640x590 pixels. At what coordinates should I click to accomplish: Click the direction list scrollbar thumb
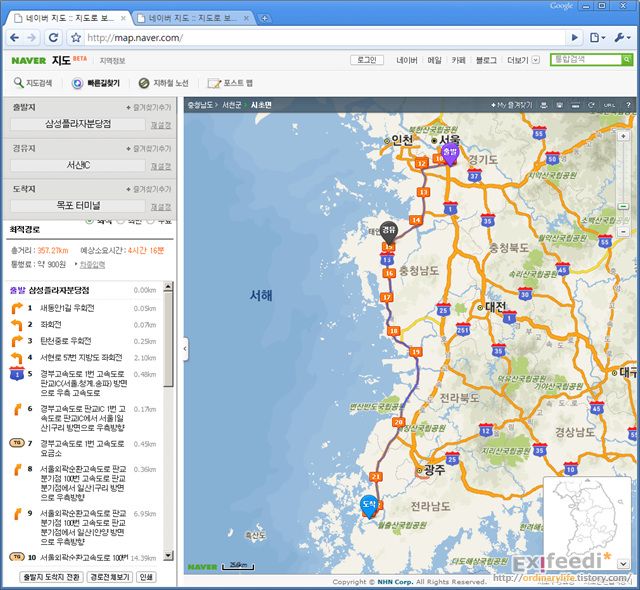(x=169, y=339)
